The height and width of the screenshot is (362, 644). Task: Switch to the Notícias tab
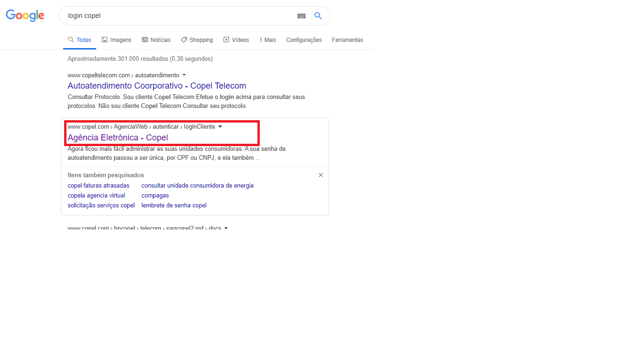156,40
